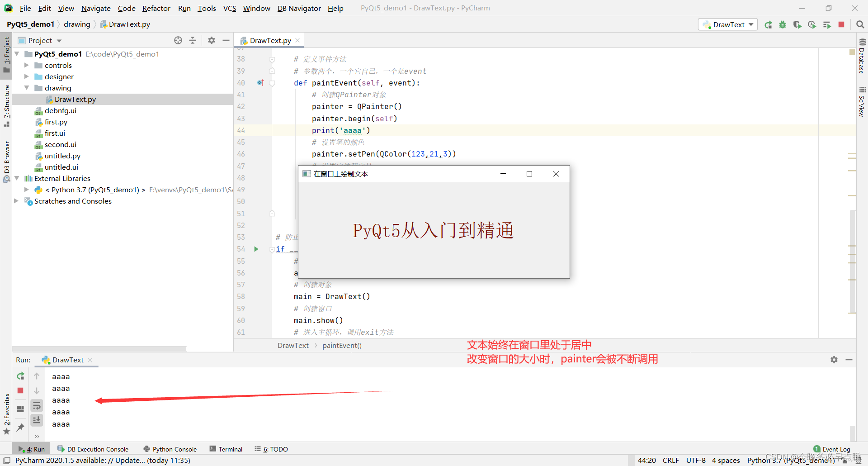Viewport: 868px width, 466px height.
Task: Toggle soft-wrap in Run console
Action: click(x=37, y=405)
